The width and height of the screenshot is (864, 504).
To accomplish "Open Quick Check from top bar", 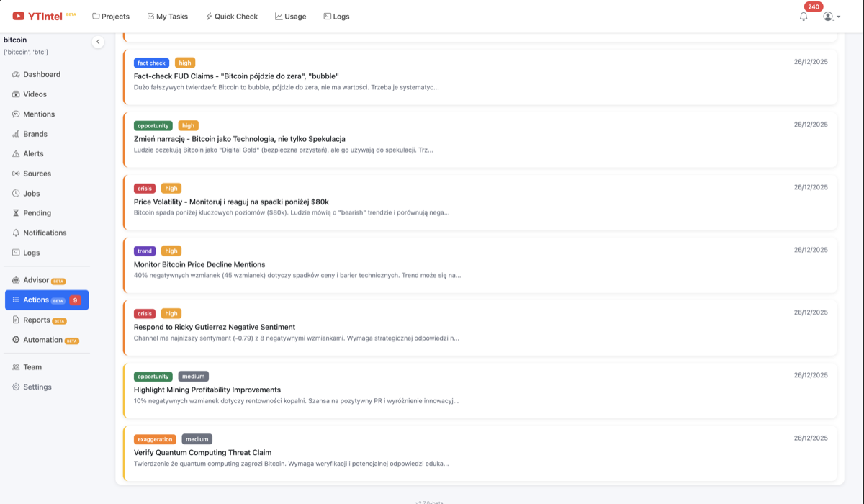I will click(x=231, y=17).
